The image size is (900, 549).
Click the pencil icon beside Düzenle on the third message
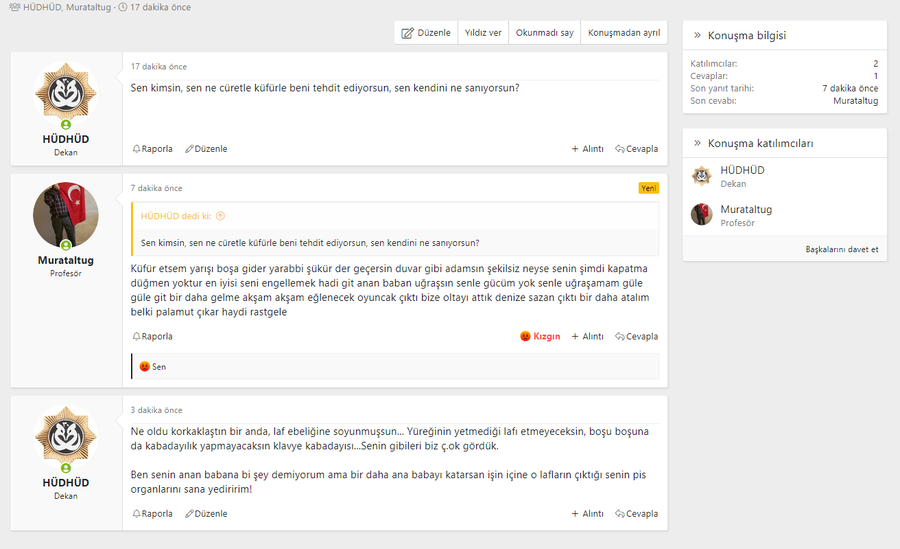click(189, 514)
